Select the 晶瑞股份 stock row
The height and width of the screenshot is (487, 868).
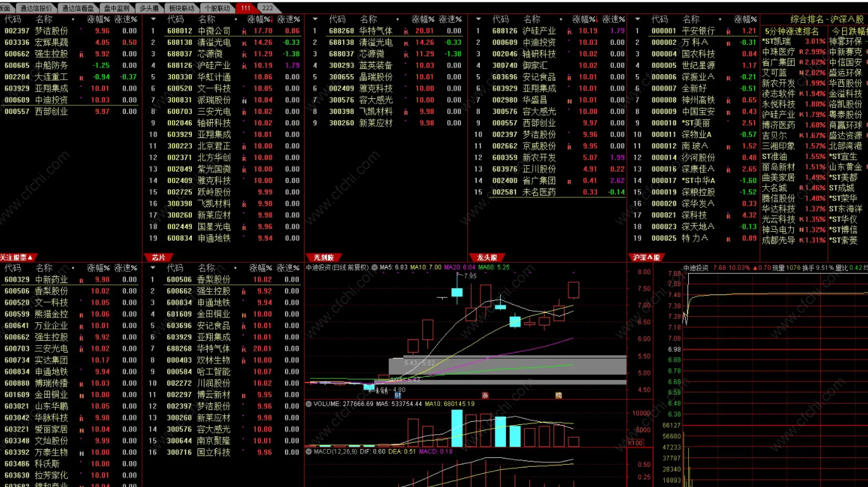pos(387,77)
